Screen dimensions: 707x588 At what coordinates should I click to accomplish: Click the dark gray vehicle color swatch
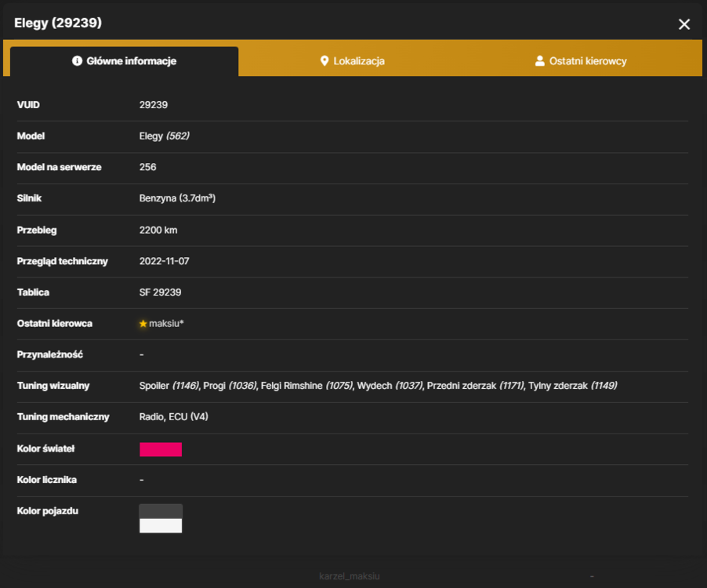pos(161,511)
